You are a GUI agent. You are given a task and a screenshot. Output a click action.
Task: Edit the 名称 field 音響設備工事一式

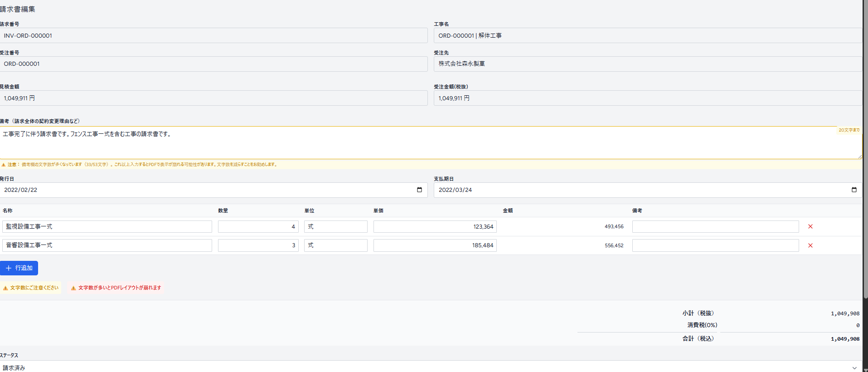click(x=107, y=245)
